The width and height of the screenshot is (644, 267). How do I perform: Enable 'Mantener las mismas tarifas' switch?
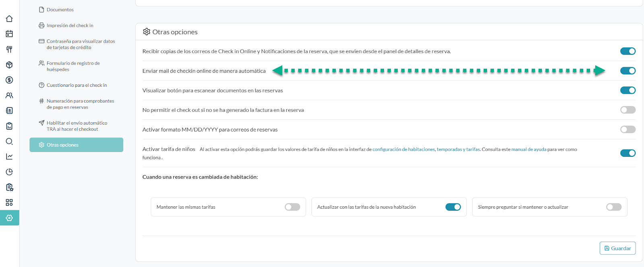(x=292, y=207)
